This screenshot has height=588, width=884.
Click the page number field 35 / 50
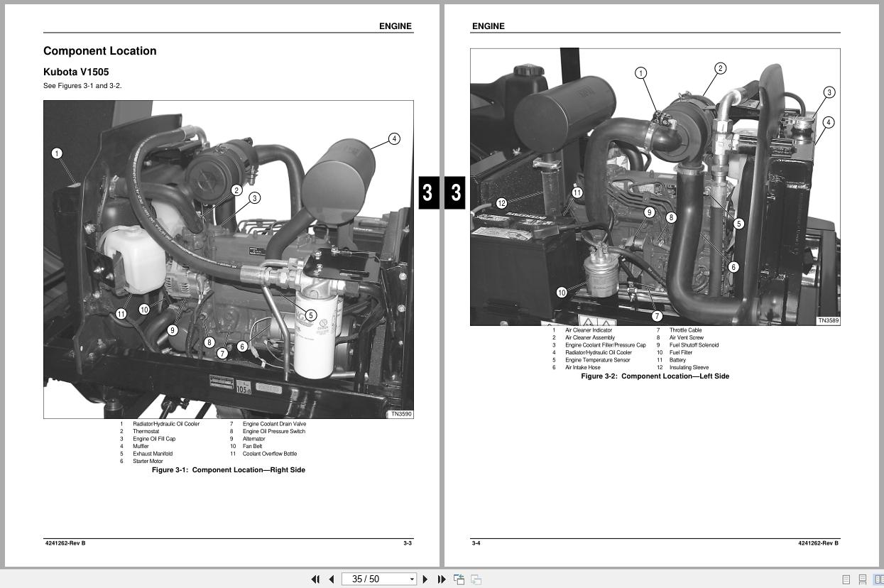[374, 579]
